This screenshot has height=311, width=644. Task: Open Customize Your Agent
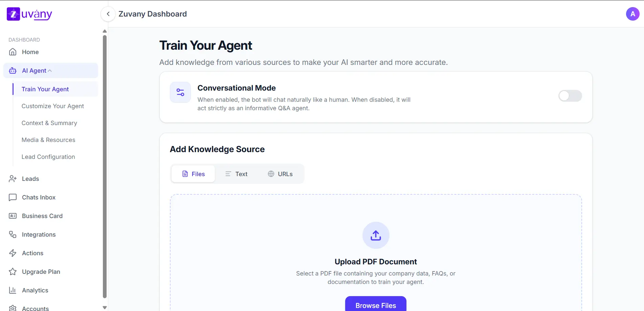point(53,106)
